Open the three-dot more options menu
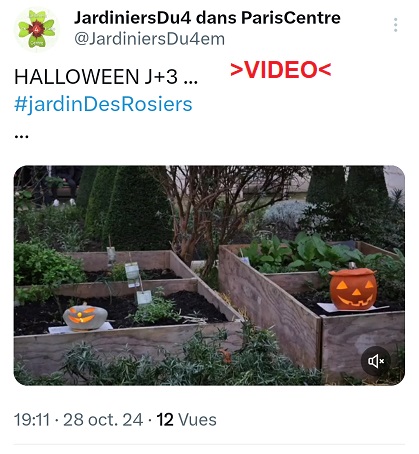The width and height of the screenshot is (419, 454). [x=395, y=25]
